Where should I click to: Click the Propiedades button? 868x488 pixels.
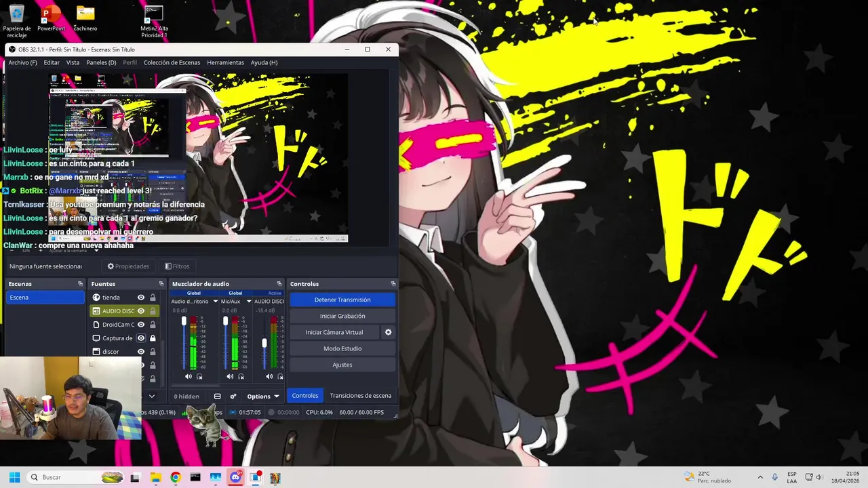coord(128,266)
